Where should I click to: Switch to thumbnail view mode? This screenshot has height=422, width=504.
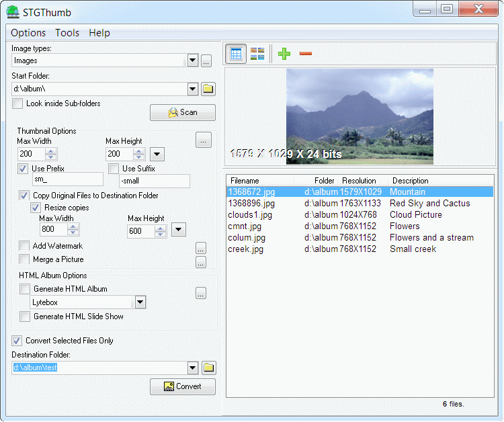coord(257,54)
